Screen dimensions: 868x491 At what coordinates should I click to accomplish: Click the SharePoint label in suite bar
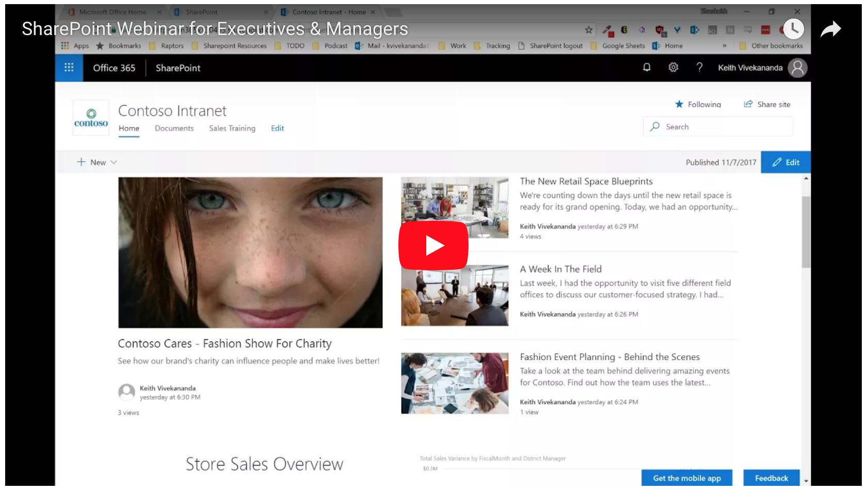178,68
